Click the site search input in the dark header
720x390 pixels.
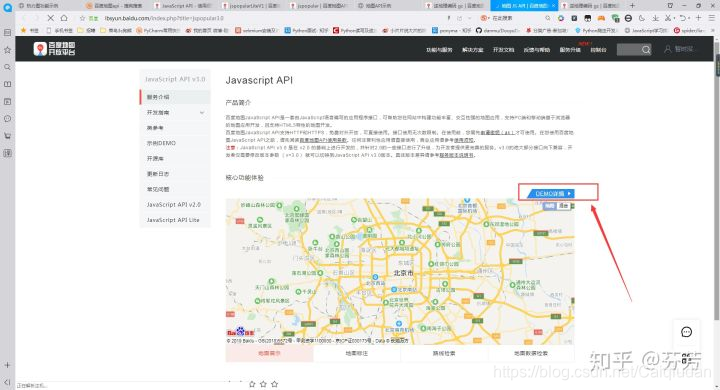click(629, 49)
